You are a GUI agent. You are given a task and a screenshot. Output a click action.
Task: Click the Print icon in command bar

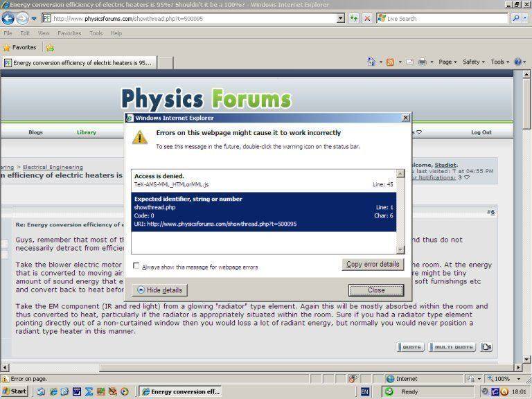pos(422,62)
